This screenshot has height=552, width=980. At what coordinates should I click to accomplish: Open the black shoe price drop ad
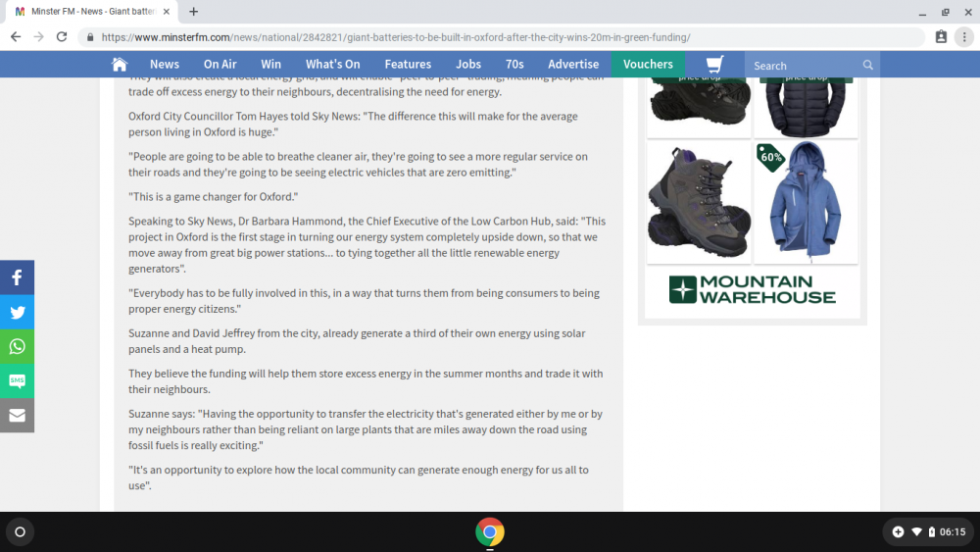699,106
